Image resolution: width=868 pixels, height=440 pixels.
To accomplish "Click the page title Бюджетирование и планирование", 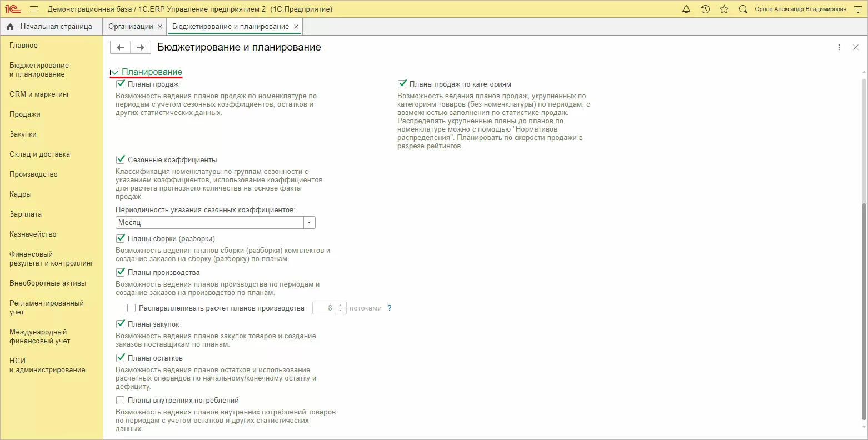I will click(x=240, y=48).
